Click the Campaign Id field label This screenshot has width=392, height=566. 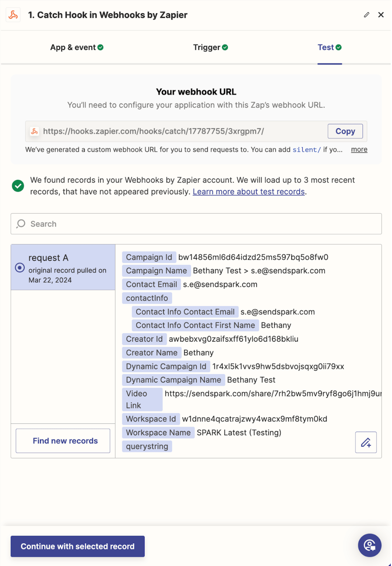(149, 257)
